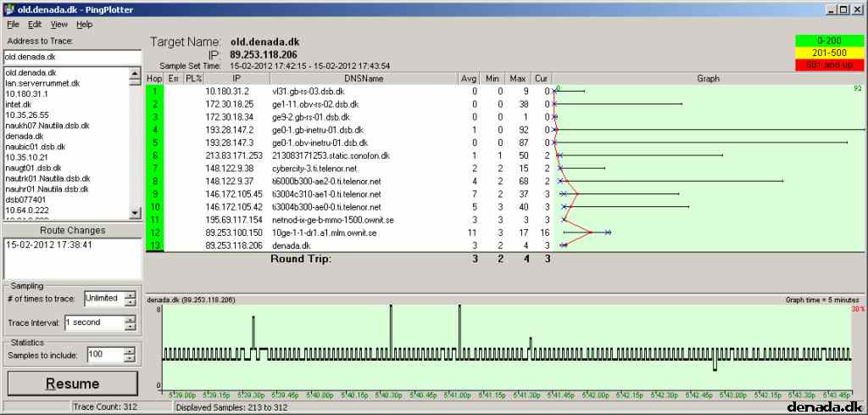Click the green 0-200 latency legend
The height and width of the screenshot is (415, 868).
pyautogui.click(x=829, y=41)
